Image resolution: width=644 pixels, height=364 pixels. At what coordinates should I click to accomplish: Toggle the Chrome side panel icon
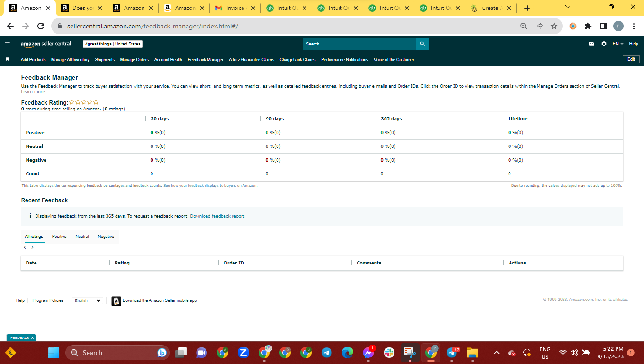click(x=603, y=26)
